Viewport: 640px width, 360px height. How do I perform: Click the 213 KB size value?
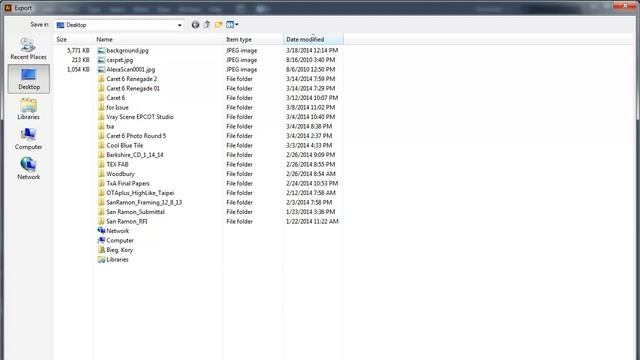80,60
